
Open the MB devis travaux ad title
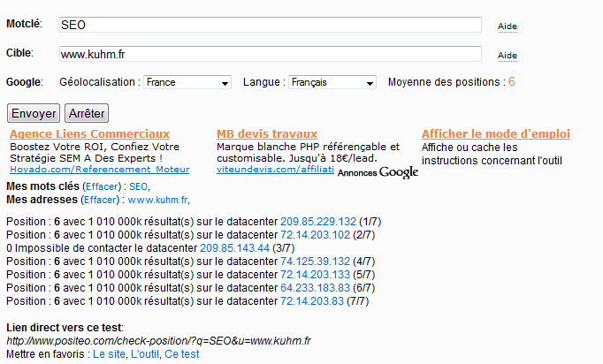[x=267, y=133]
